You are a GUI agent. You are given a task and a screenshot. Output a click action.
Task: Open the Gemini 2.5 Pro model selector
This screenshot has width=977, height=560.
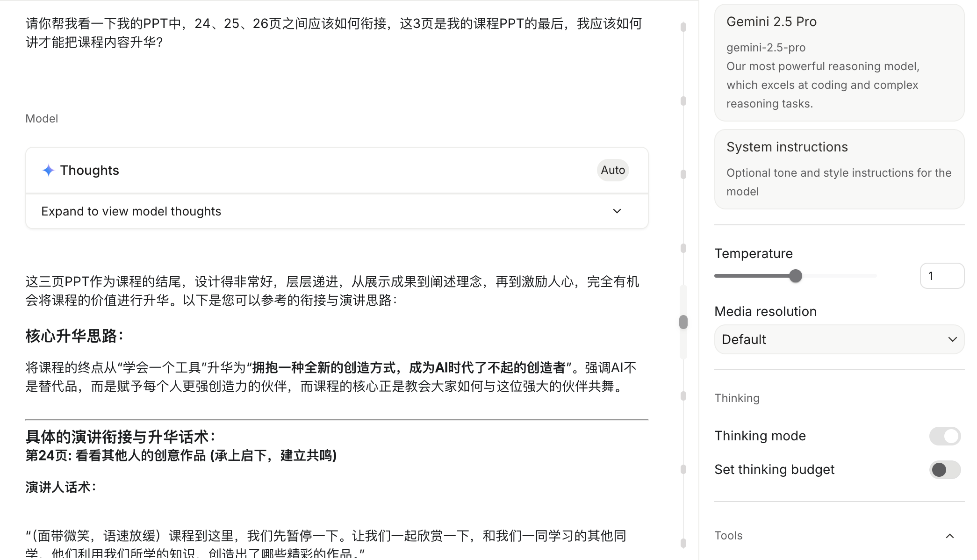pyautogui.click(x=839, y=63)
